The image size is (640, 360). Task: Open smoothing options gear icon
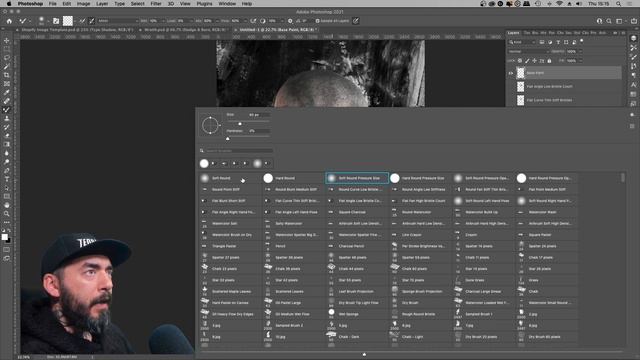pyautogui.click(x=290, y=21)
